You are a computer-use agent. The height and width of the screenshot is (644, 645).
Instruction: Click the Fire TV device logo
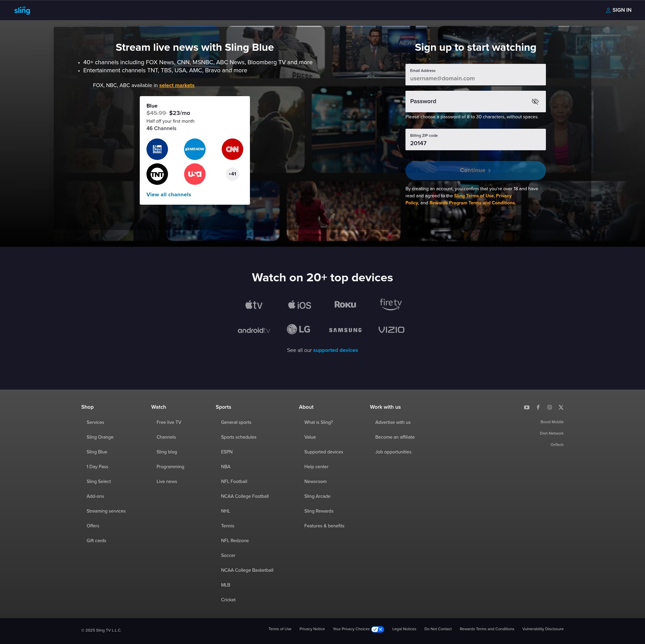coord(391,304)
